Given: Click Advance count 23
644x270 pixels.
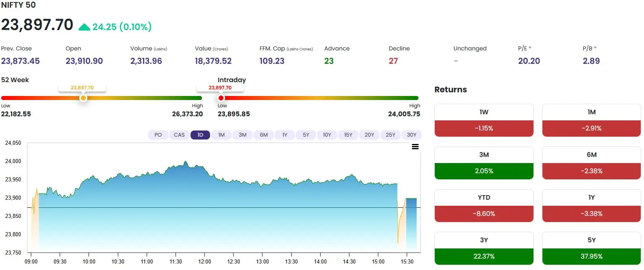Looking at the screenshot, I should 329,61.
